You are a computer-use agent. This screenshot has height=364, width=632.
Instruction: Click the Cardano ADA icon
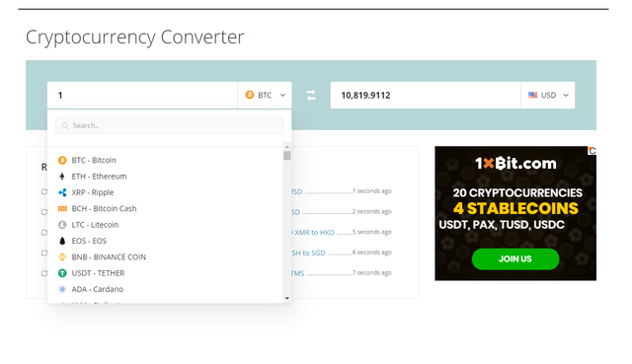[62, 289]
